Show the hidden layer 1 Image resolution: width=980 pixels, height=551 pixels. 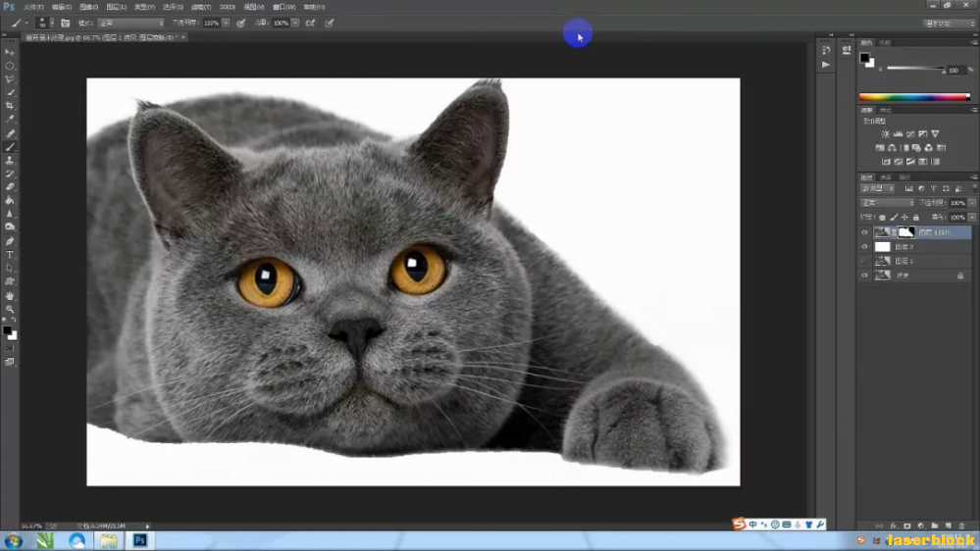864,261
